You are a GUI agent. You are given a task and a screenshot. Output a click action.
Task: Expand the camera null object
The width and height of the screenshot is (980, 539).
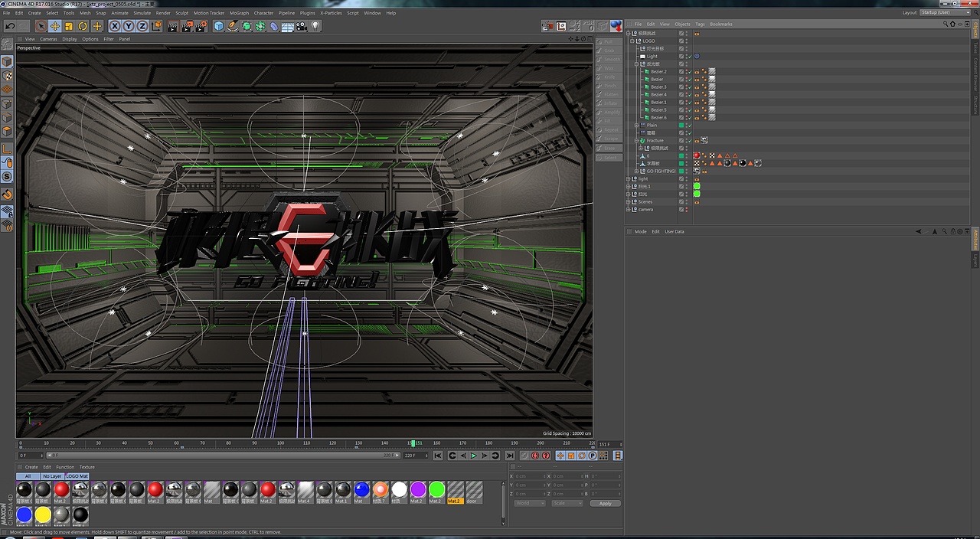click(x=628, y=209)
